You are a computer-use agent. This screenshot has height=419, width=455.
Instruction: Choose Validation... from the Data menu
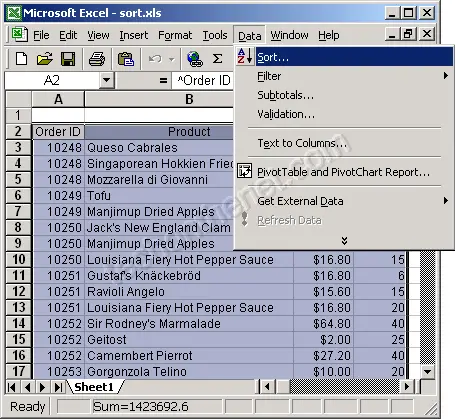(x=344, y=114)
